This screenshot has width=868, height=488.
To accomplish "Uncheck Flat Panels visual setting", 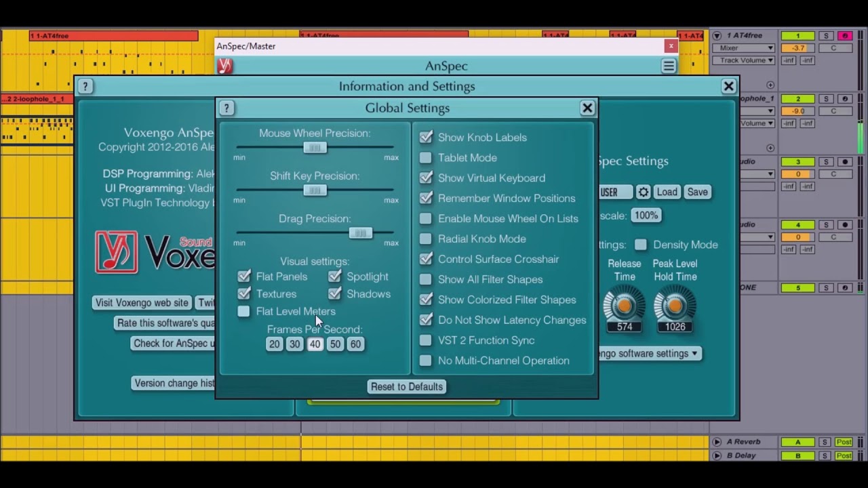I will coord(244,277).
